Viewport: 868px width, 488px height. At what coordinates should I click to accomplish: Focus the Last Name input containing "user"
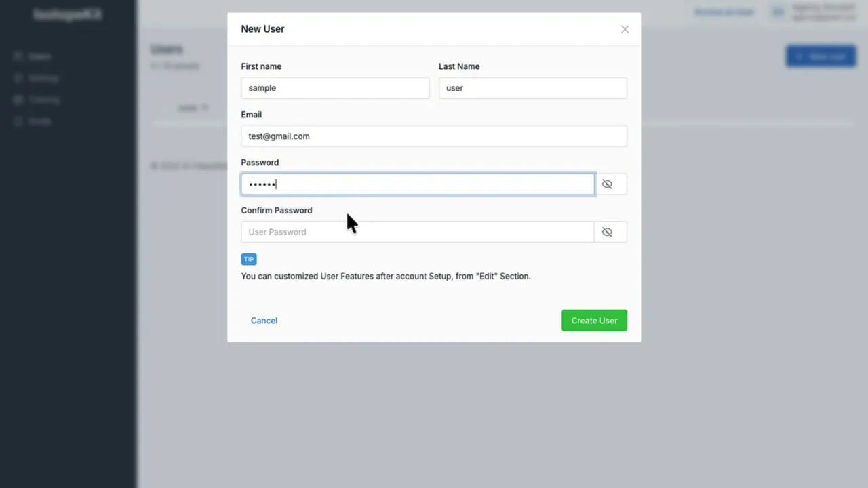click(x=532, y=88)
